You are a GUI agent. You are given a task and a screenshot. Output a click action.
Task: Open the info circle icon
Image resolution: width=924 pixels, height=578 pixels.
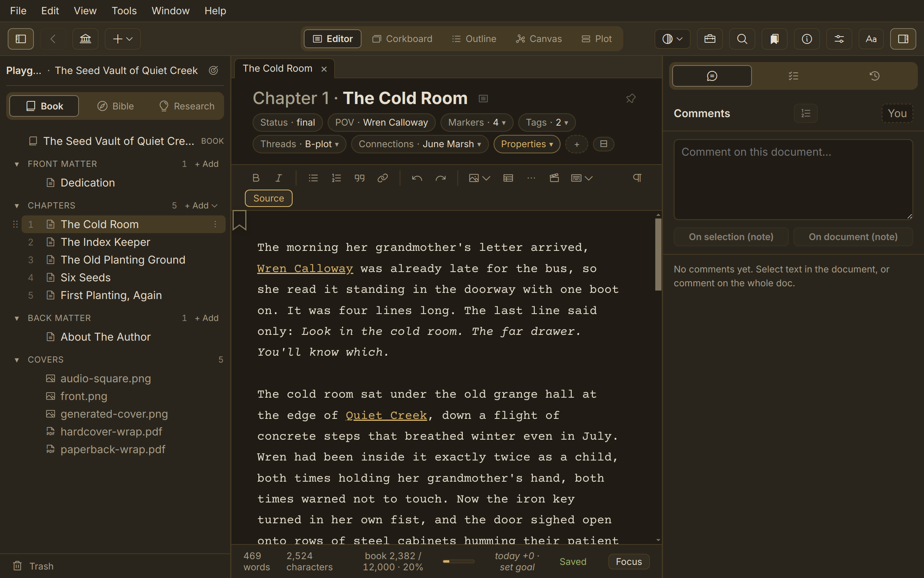pyautogui.click(x=807, y=39)
